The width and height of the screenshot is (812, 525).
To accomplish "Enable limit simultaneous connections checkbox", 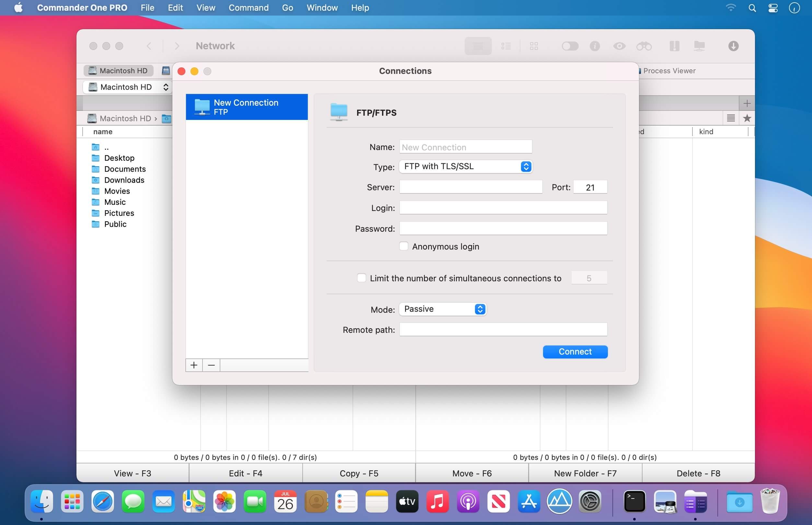I will coord(361,278).
